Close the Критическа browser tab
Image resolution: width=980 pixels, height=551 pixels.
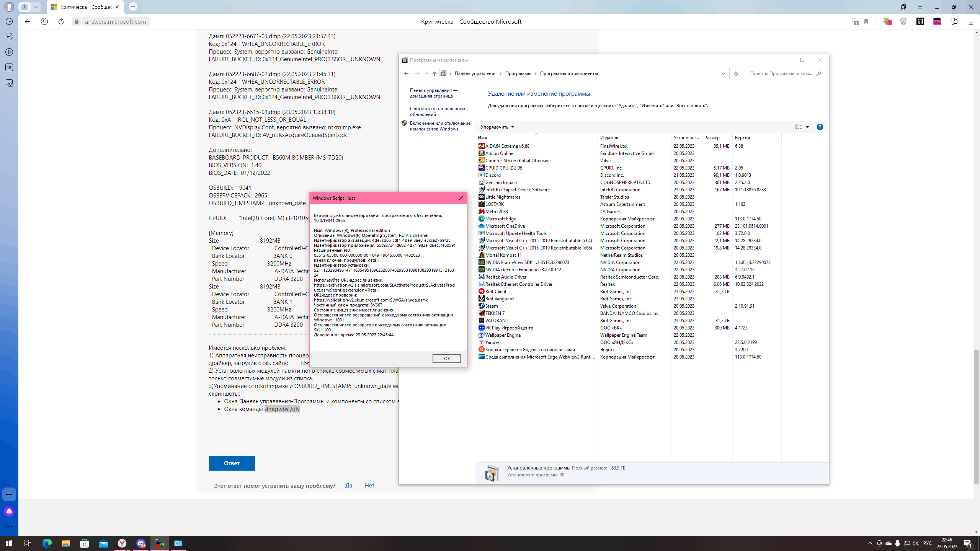coord(117,7)
